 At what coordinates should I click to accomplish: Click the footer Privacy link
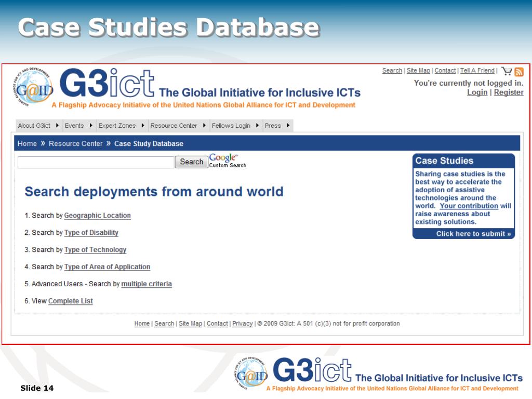(243, 324)
